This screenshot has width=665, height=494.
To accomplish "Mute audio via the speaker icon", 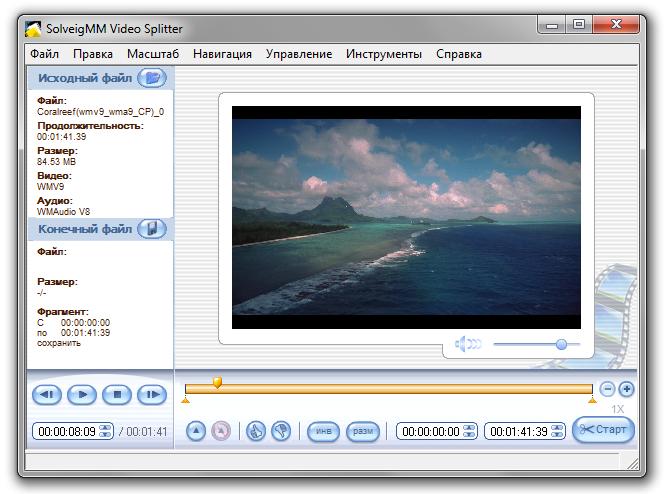I will 468,344.
